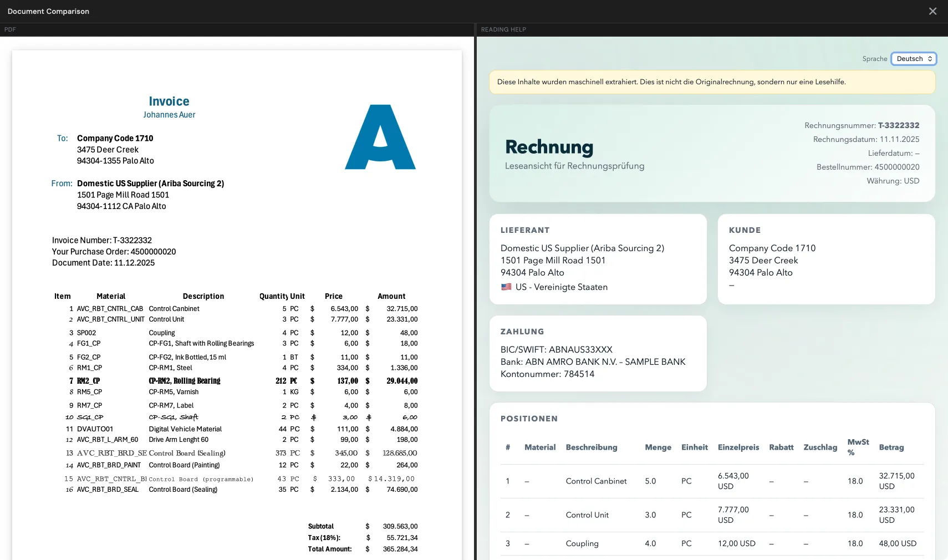Click Control Unit in positions table
The width and height of the screenshot is (948, 560).
point(587,515)
